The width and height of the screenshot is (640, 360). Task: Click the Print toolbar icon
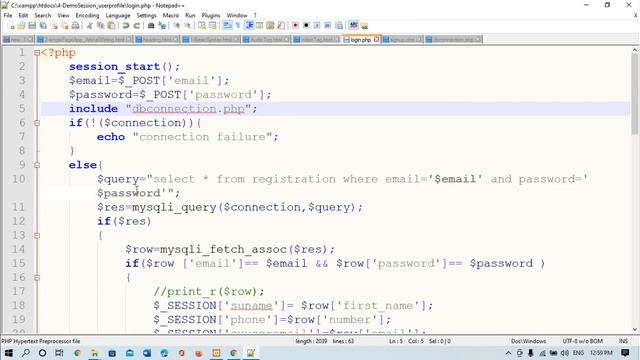[76, 26]
